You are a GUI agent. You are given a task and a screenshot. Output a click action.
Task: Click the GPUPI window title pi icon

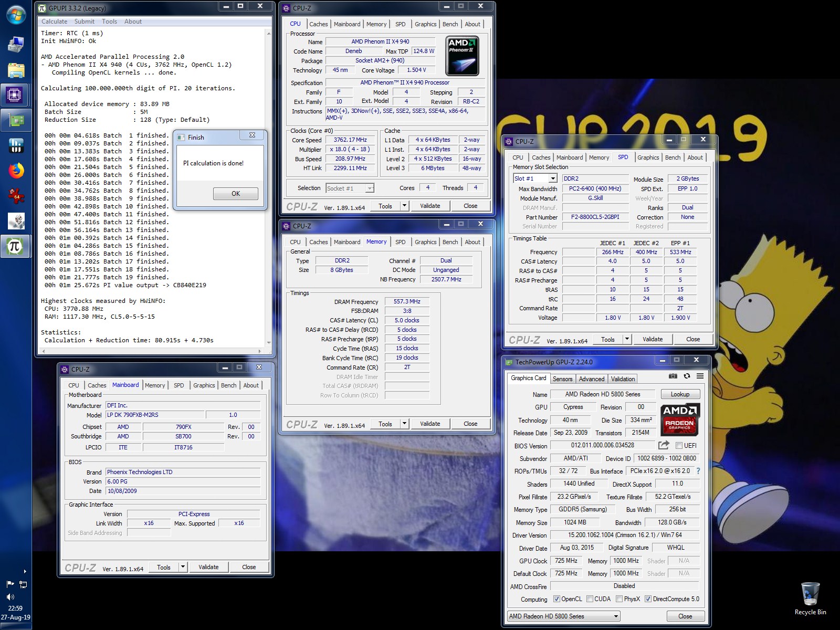pos(42,8)
